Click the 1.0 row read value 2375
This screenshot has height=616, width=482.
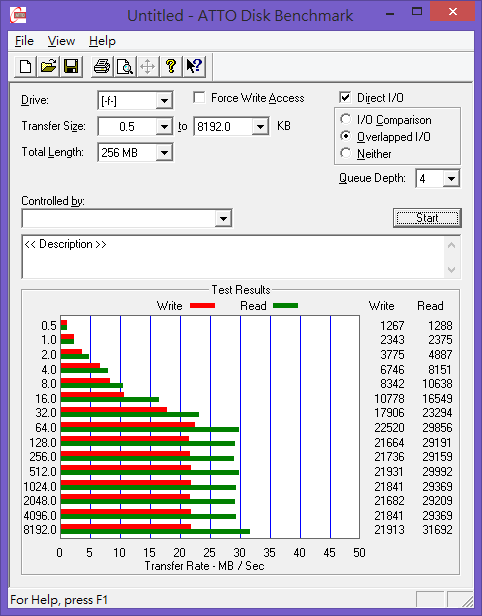440,339
